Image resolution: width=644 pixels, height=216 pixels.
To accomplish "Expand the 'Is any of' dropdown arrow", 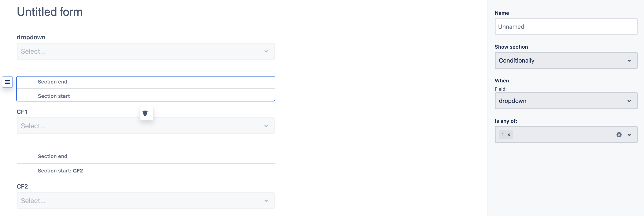I will [x=629, y=135].
